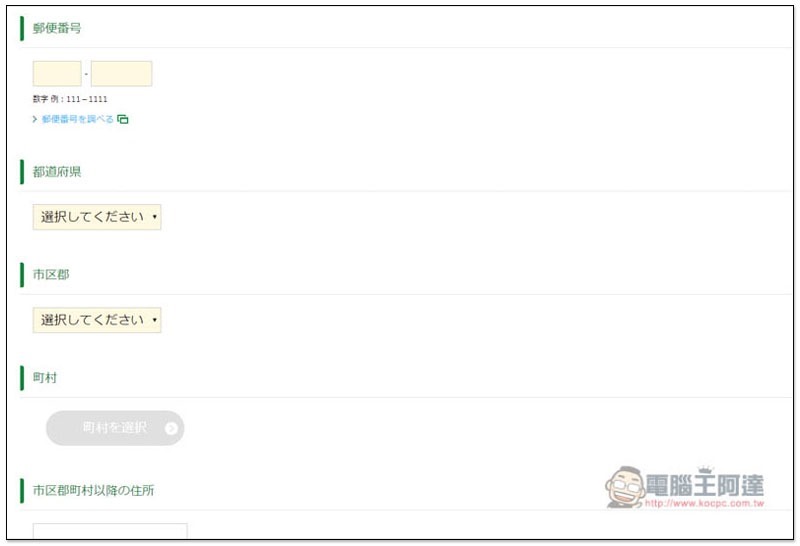This screenshot has width=800, height=546.
Task: Click the 電腦王阿達 cartoon face logo
Action: [x=625, y=487]
